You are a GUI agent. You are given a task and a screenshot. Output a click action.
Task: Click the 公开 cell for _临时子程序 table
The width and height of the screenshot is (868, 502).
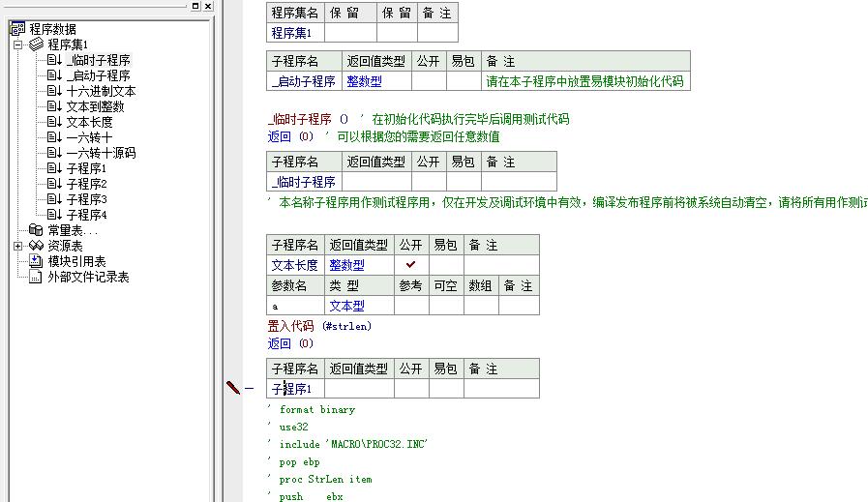(x=429, y=182)
